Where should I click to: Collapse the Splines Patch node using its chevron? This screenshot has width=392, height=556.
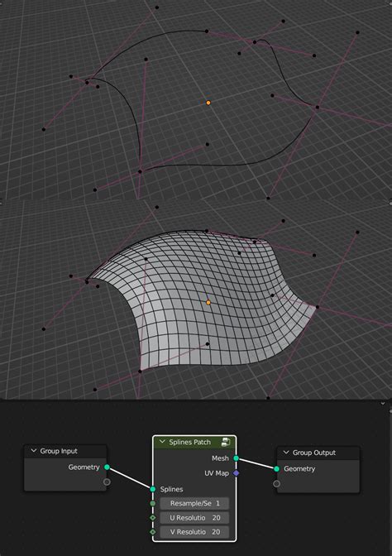(x=163, y=442)
